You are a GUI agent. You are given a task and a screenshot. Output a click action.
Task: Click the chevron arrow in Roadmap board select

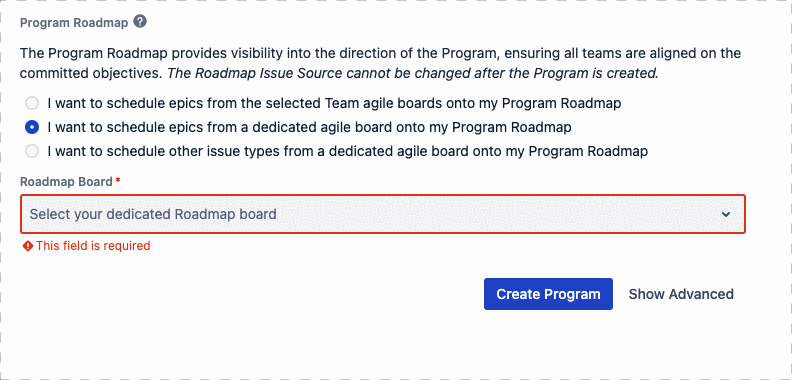click(x=726, y=214)
